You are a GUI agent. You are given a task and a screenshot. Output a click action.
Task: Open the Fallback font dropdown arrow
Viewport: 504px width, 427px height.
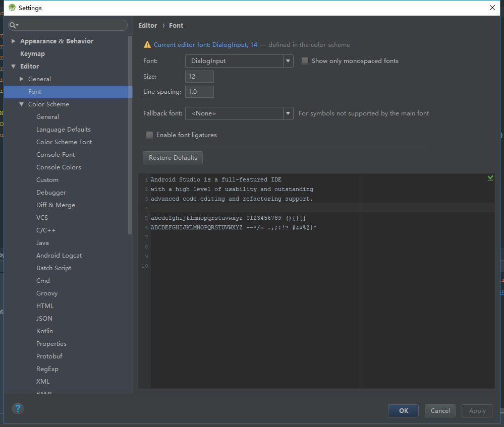click(288, 113)
